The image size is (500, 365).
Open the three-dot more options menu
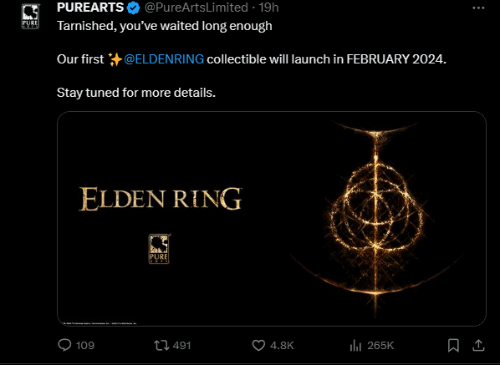(x=478, y=8)
